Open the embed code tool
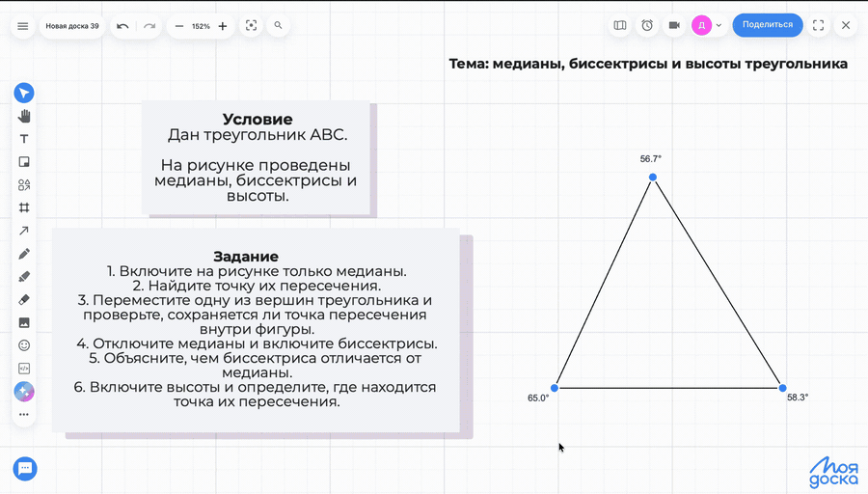 click(x=24, y=369)
